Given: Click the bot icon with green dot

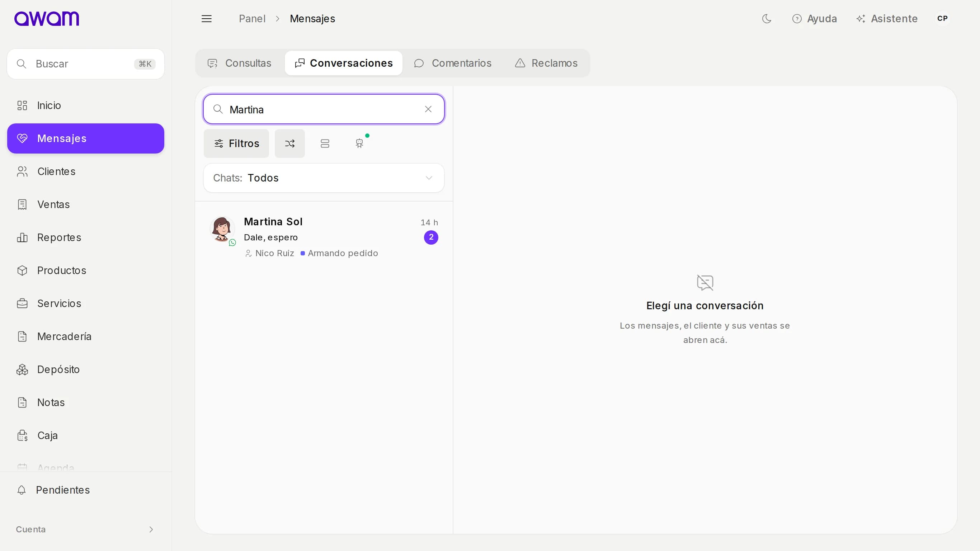Looking at the screenshot, I should pyautogui.click(x=359, y=143).
